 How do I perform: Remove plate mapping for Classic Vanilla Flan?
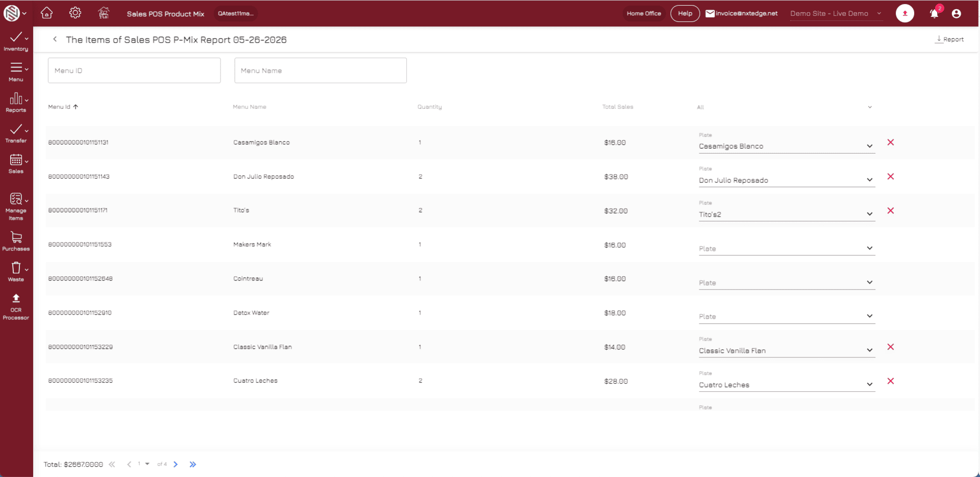click(x=891, y=347)
